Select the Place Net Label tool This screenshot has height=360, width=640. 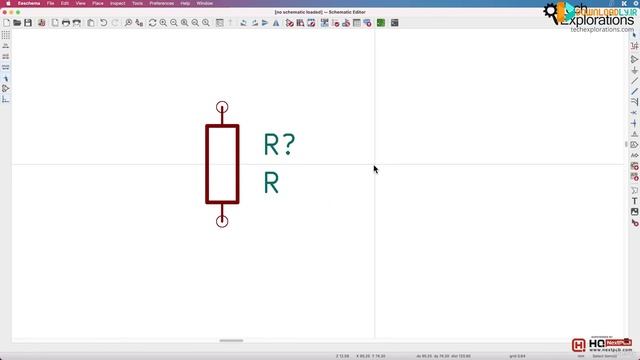[x=634, y=134]
